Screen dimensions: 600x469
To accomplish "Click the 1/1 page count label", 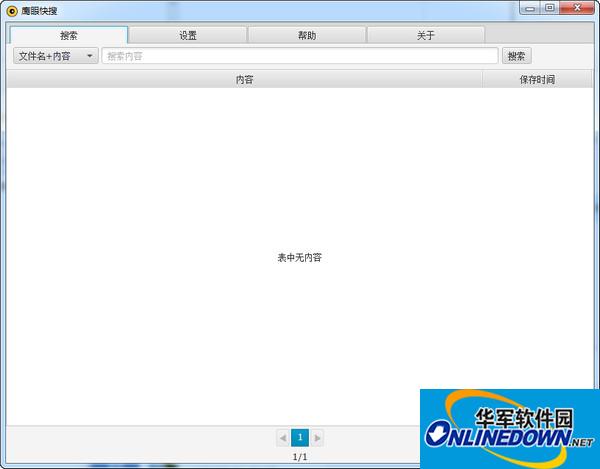I will pyautogui.click(x=300, y=457).
